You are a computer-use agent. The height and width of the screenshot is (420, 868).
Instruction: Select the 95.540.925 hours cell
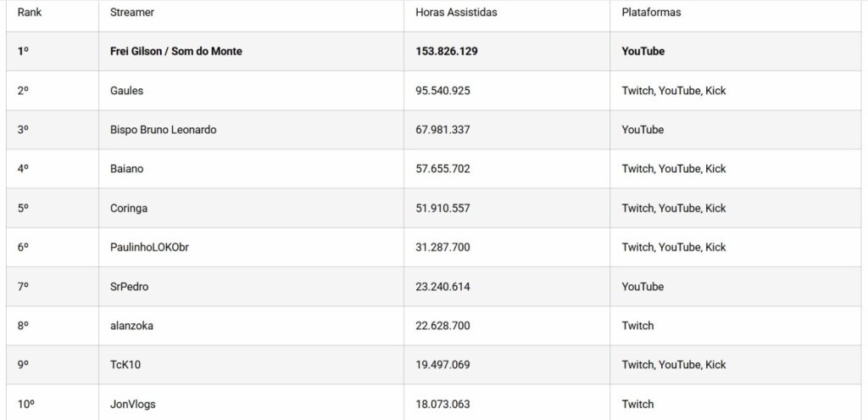(x=442, y=91)
